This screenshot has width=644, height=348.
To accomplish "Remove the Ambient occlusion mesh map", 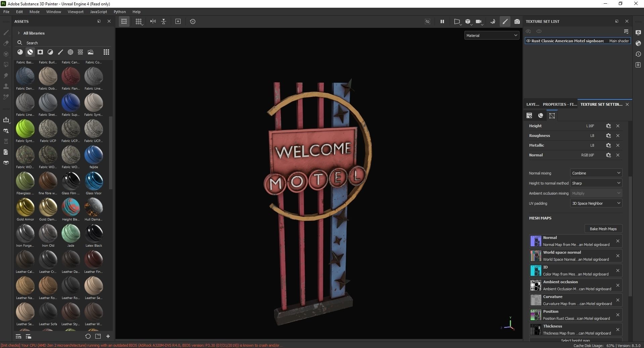I will click(618, 285).
